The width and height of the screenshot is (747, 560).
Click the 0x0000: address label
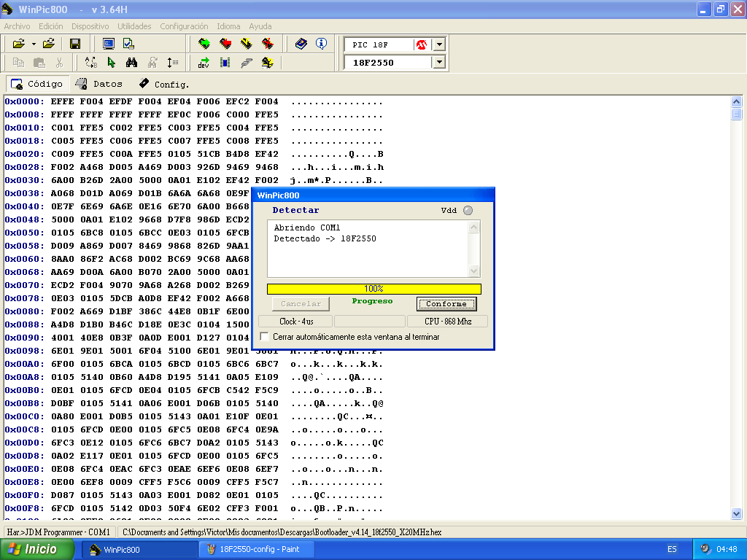(24, 101)
